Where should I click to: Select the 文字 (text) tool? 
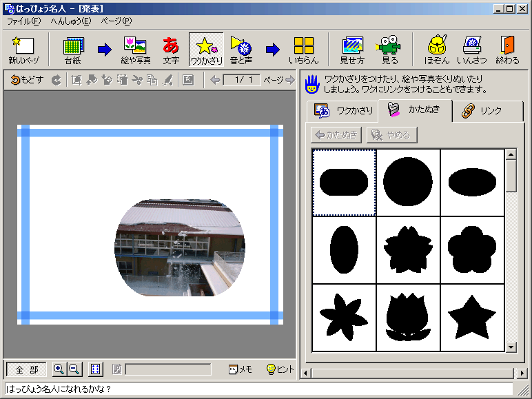(171, 50)
